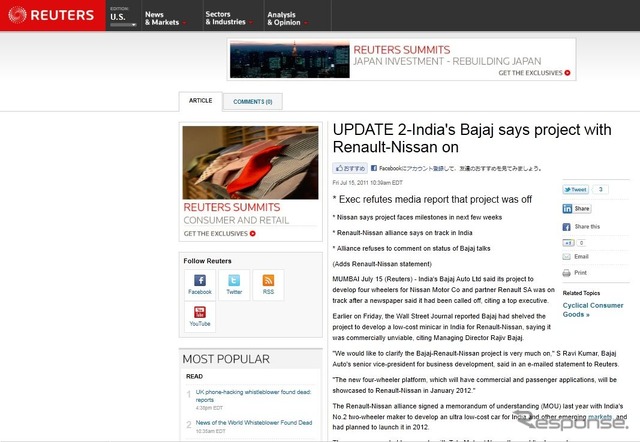640x442 pixels.
Task: Switch to the Comments (0) tab
Action: tap(253, 102)
